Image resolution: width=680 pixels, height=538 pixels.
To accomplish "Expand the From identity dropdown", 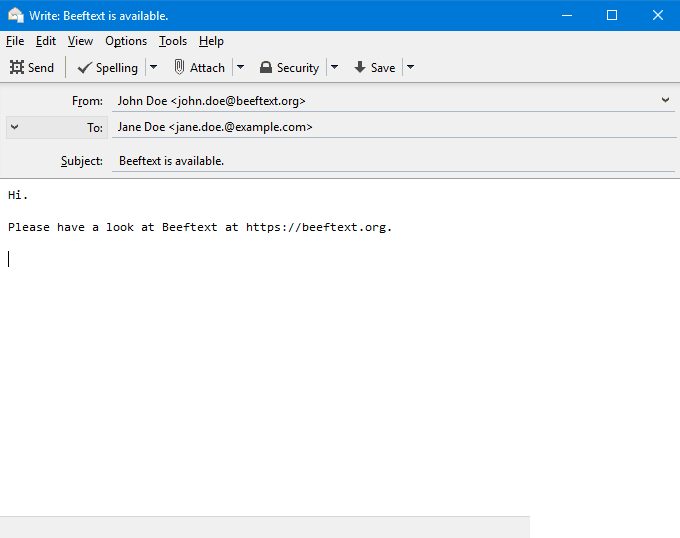I will click(665, 100).
